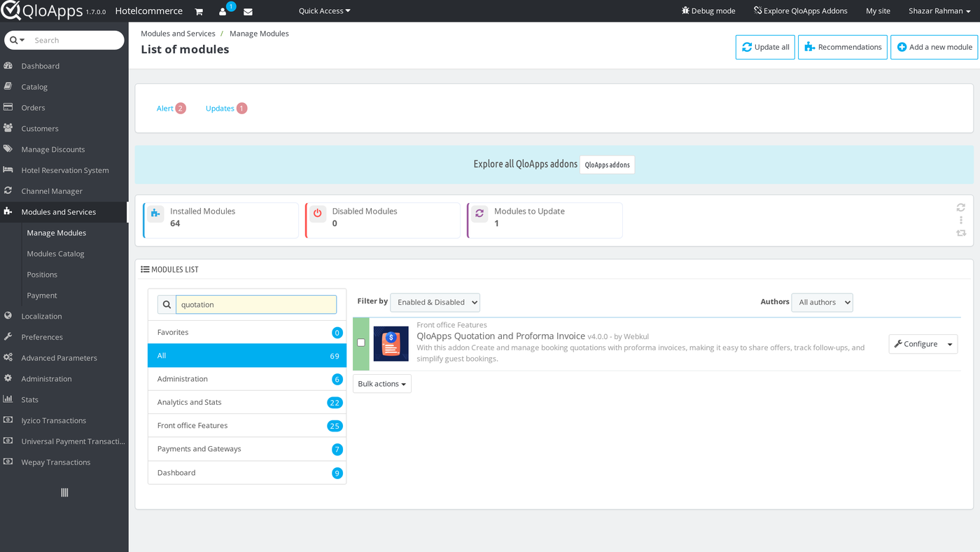Click the Channel Manager refresh icon

pos(8,191)
